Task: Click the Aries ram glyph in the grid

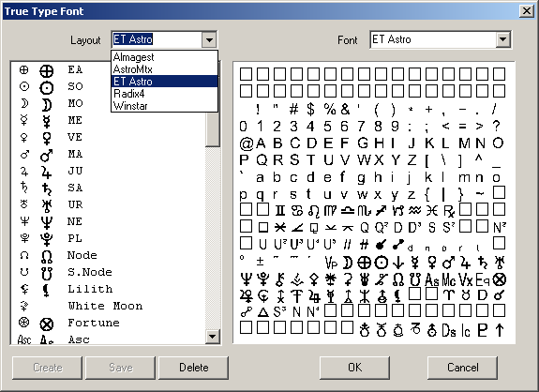Action: tap(449, 295)
